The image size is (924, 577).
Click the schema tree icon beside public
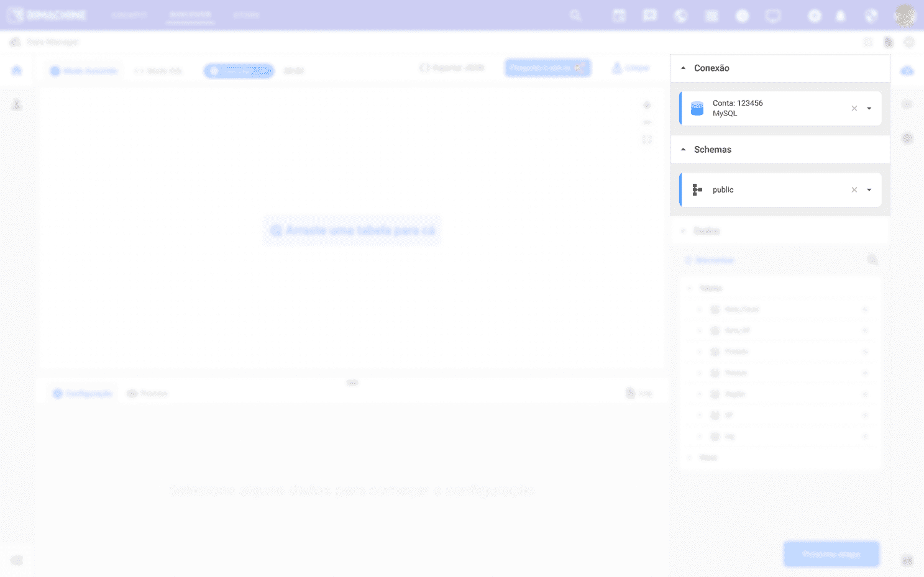[x=697, y=190]
